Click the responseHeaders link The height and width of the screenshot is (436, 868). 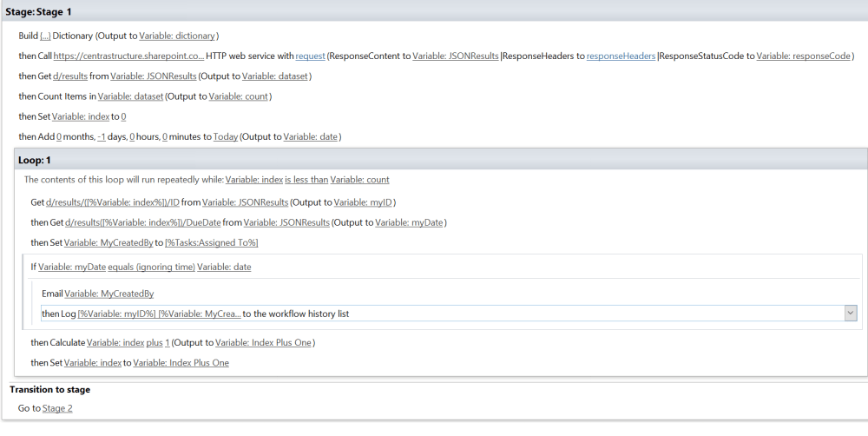[x=621, y=56]
